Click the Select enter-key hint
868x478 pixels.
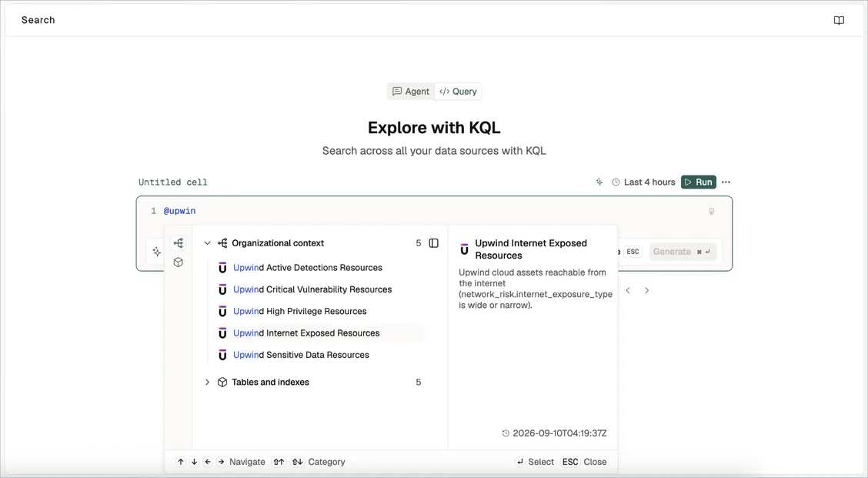coord(535,462)
